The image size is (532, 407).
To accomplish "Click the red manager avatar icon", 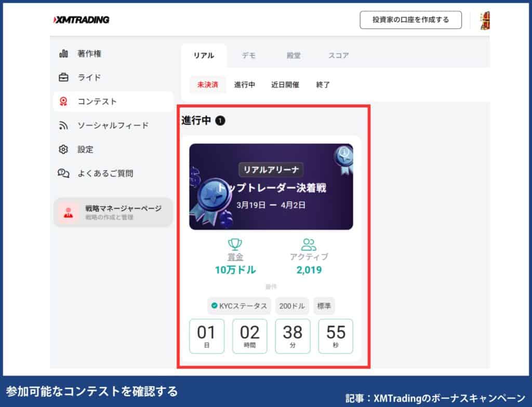I will tap(69, 212).
